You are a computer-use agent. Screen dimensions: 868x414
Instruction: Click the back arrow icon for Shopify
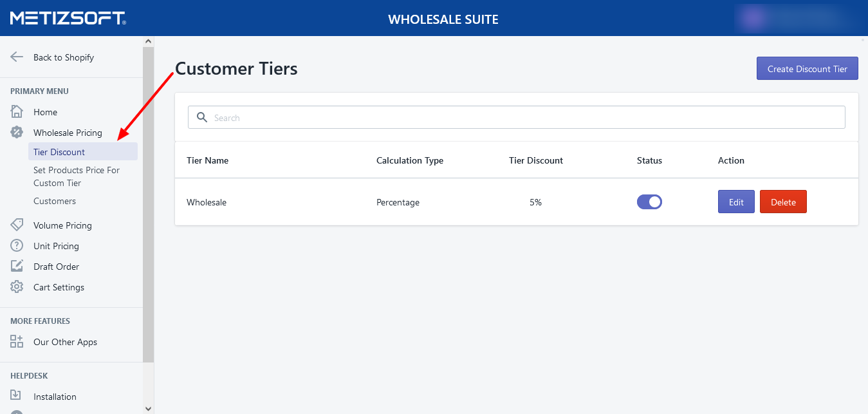tap(17, 57)
